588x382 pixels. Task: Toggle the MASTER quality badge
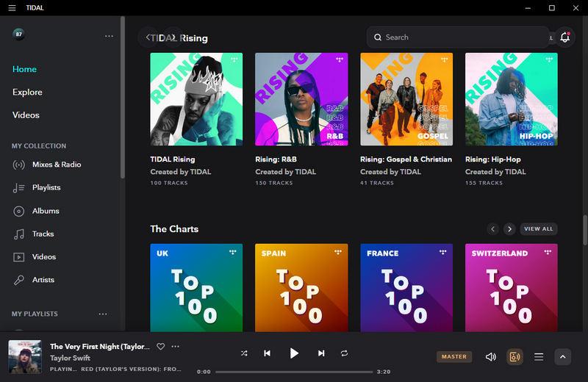point(454,356)
